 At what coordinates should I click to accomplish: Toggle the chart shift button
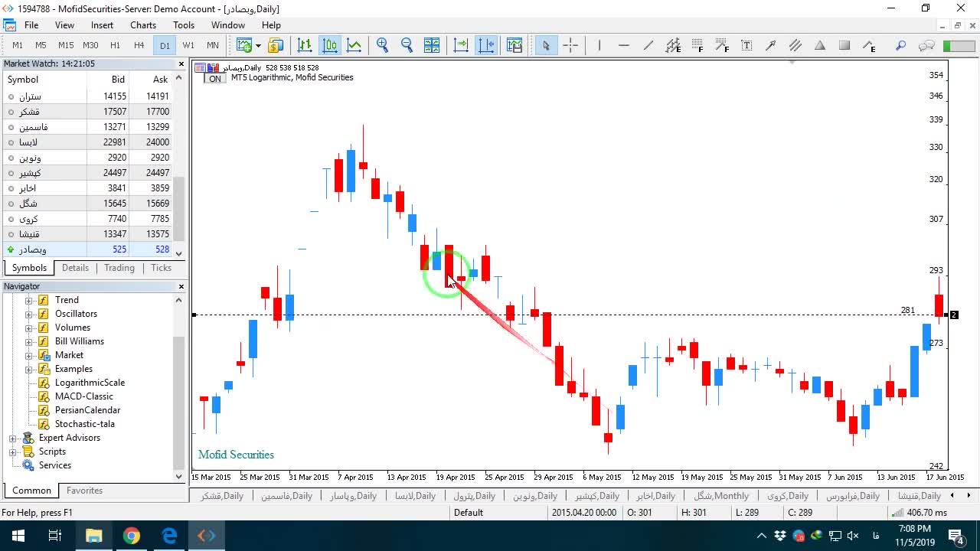[486, 45]
